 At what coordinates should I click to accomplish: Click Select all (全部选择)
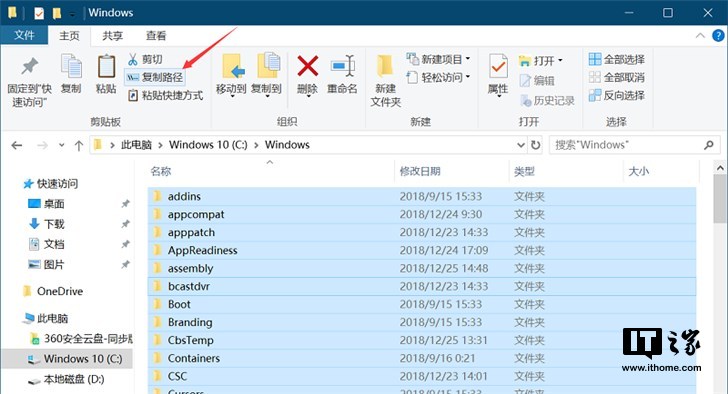tap(617, 59)
